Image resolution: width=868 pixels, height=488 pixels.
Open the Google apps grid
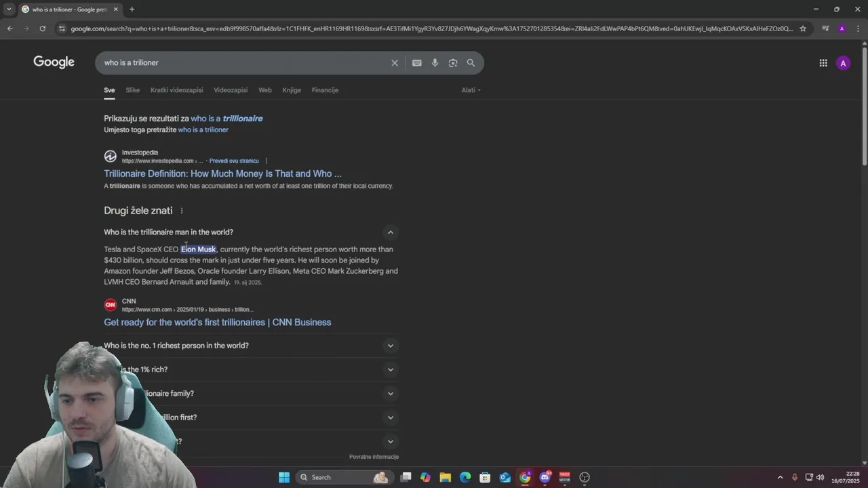tap(823, 63)
